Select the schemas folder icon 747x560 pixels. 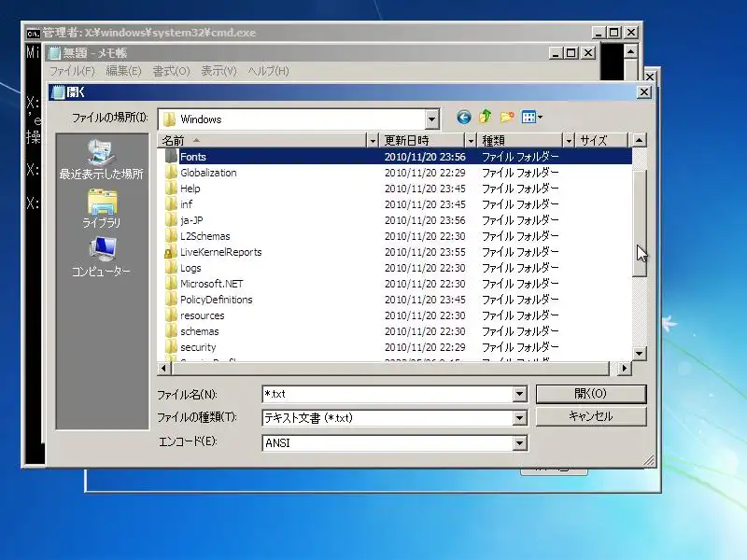[x=171, y=331]
